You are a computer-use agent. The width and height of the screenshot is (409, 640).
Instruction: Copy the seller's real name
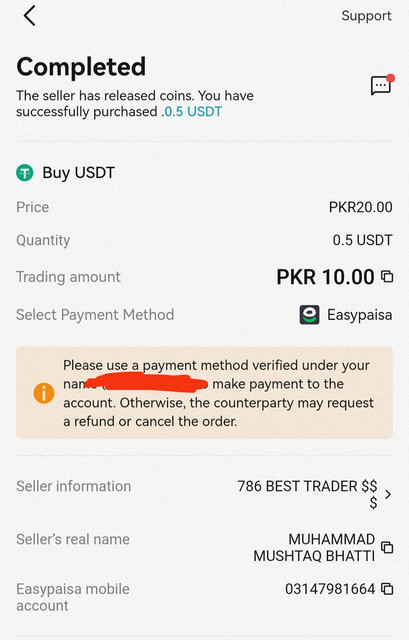coord(387,547)
